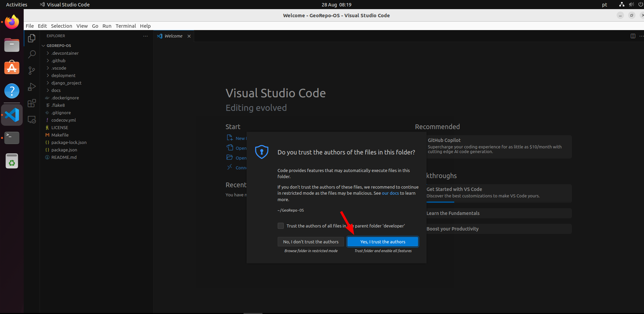This screenshot has width=644, height=314.
Task: Open Files manager from the dock
Action: point(12,45)
